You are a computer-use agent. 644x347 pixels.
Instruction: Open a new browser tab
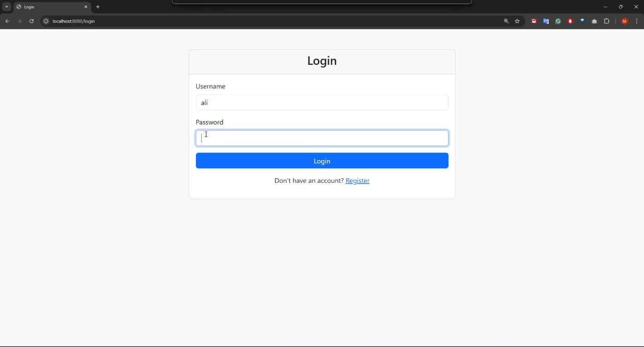tap(98, 7)
